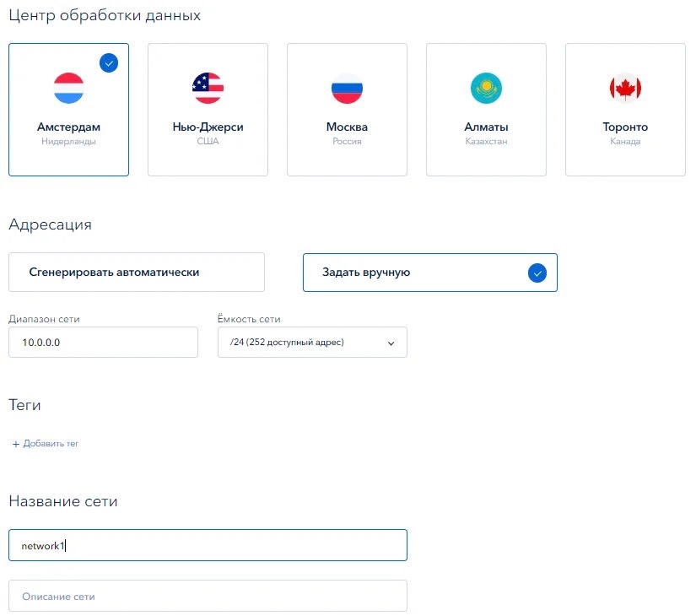
Task: Click the Russia flag icon
Action: point(347,88)
